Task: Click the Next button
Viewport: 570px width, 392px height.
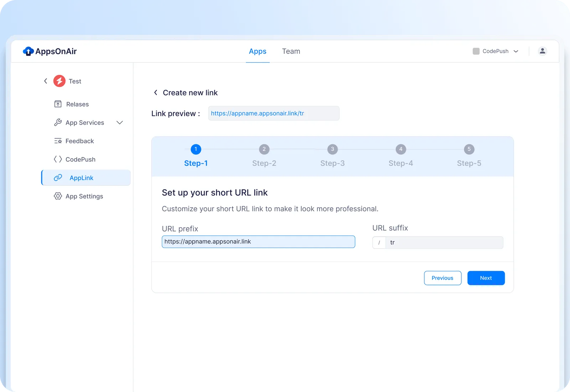Action: pyautogui.click(x=486, y=278)
